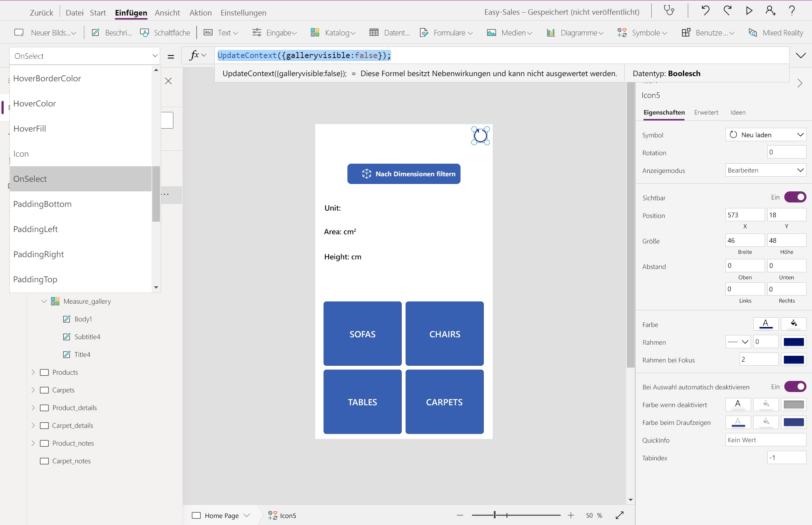Click the Redo arrow icon
The width and height of the screenshot is (812, 525).
[x=727, y=11]
